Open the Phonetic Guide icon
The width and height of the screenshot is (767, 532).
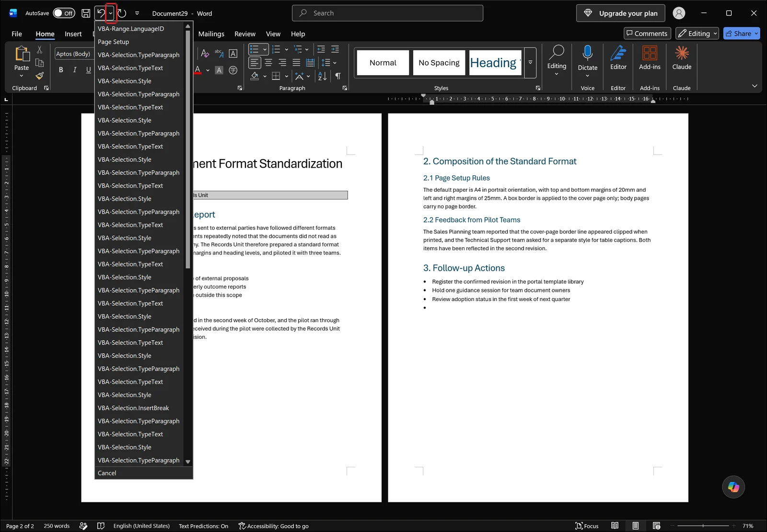tap(219, 54)
